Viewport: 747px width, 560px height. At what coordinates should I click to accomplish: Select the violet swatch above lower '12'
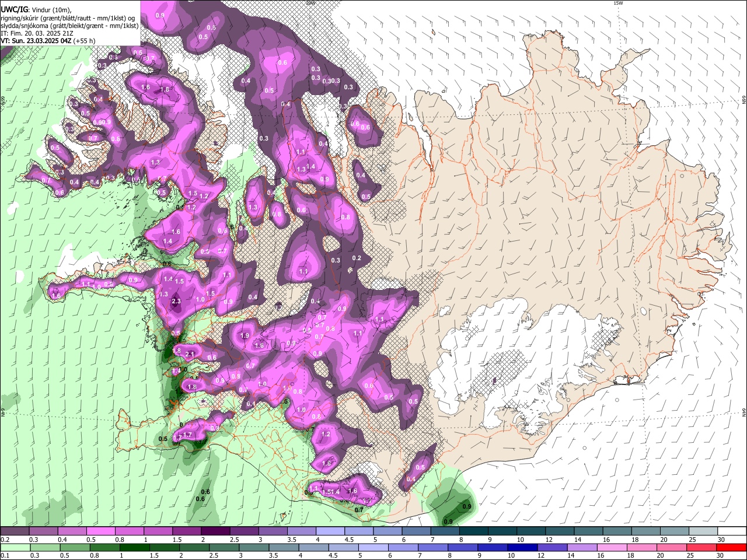coord(553,547)
